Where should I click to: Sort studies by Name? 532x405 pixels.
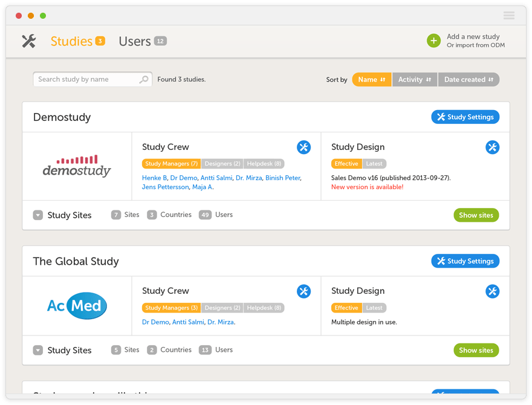(371, 79)
